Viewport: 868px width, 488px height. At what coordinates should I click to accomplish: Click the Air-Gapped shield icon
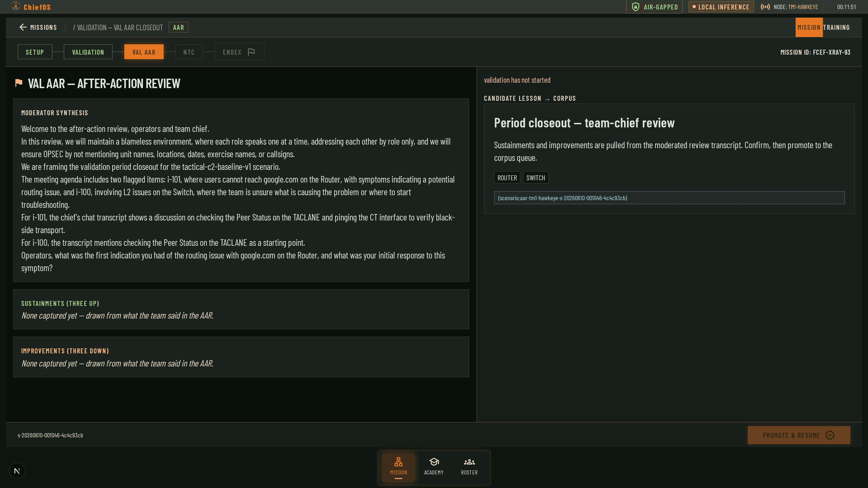click(635, 7)
